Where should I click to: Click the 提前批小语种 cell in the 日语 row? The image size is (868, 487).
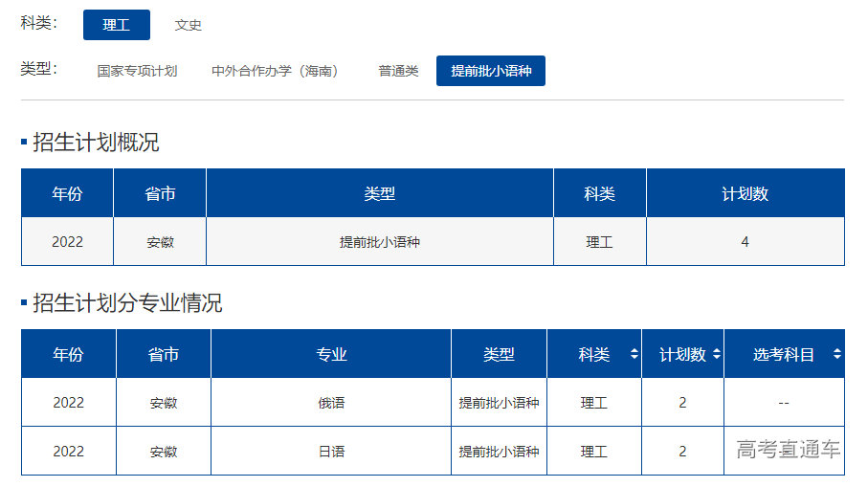coord(499,451)
